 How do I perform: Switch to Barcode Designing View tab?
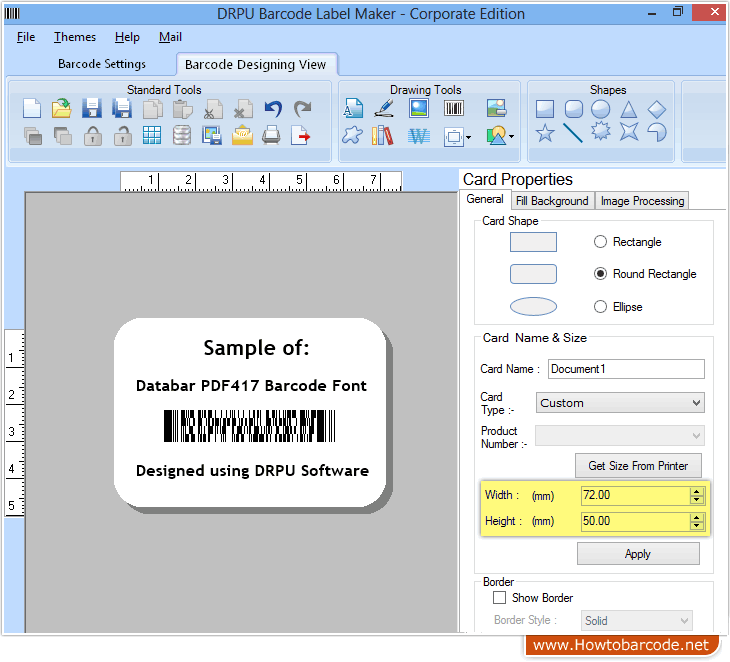point(256,64)
